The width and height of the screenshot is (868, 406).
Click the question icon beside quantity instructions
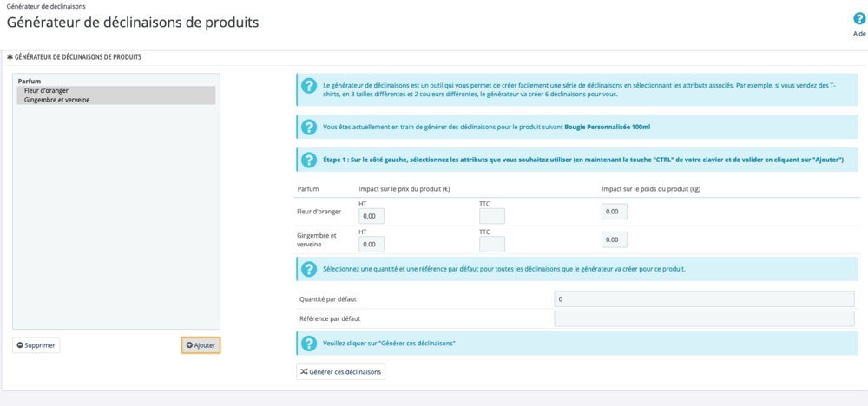[x=308, y=269]
